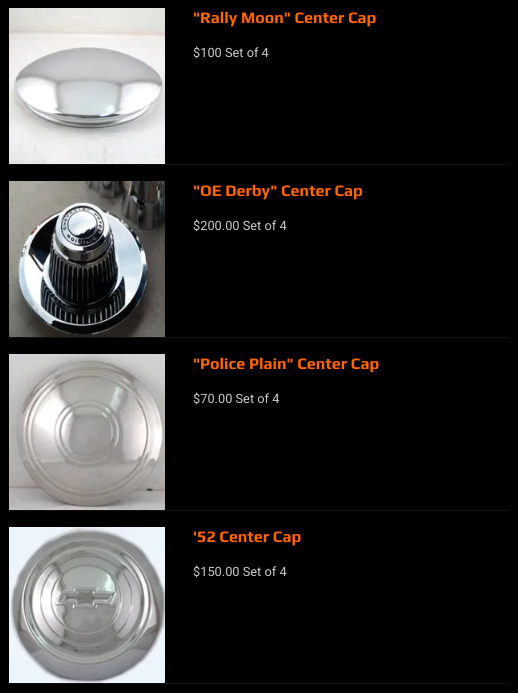View the OE Derby cap product image
Screen dimensions: 518x693
click(87, 259)
